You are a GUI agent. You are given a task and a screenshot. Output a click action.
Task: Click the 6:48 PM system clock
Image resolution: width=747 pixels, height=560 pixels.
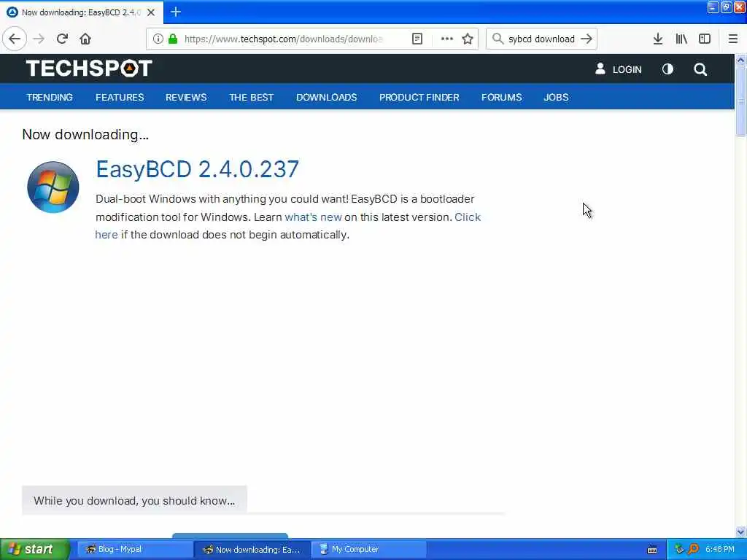coord(720,550)
